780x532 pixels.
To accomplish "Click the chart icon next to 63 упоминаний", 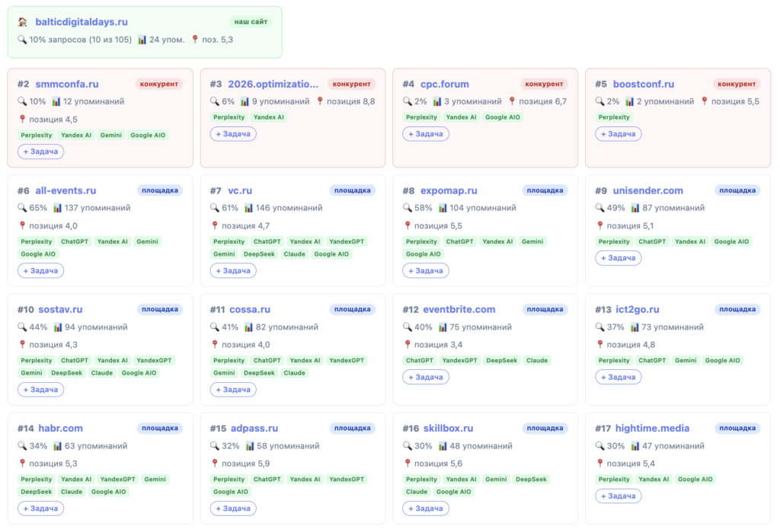I will coord(58,446).
